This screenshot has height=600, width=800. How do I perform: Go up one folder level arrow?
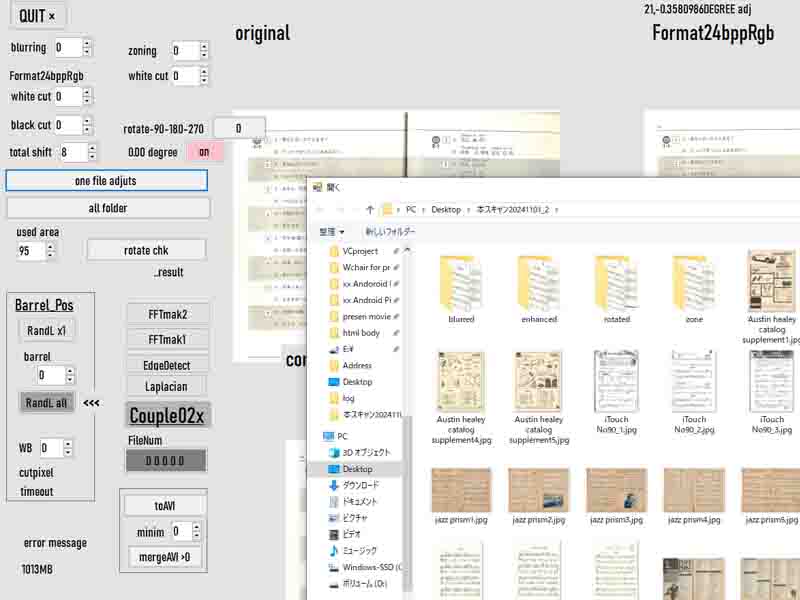(x=369, y=210)
